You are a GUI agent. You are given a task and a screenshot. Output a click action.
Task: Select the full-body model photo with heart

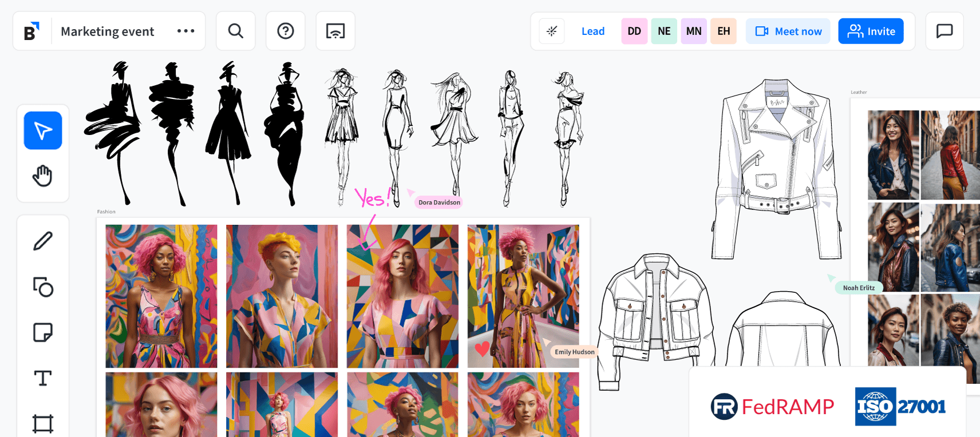(x=523, y=296)
